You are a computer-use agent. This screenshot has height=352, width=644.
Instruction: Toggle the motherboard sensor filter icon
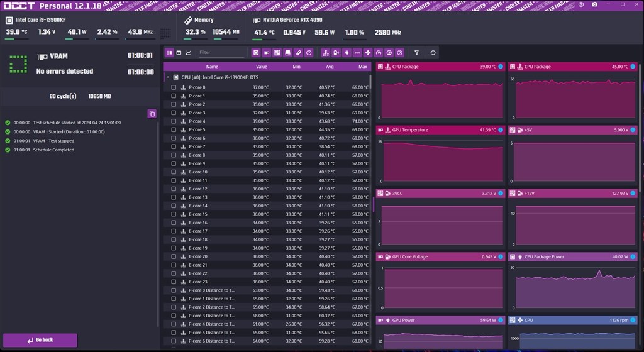277,53
